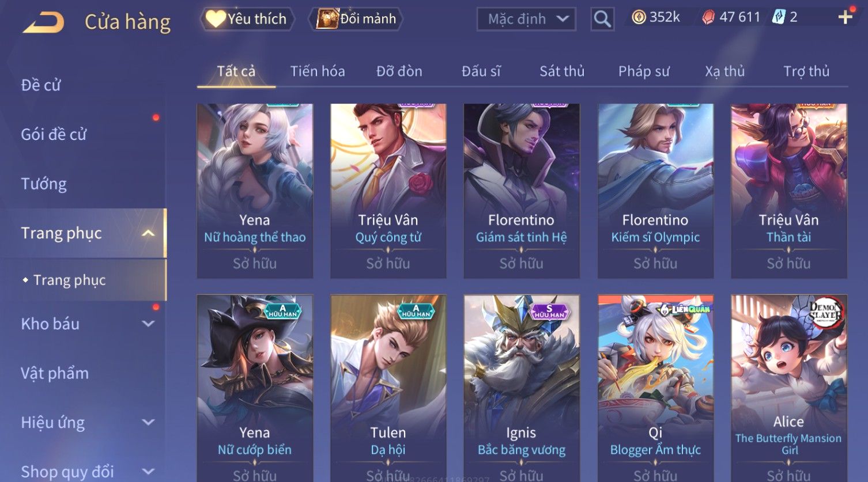This screenshot has width=868, height=482.
Task: Collapse the Trang phục sidebar section
Action: click(x=148, y=233)
